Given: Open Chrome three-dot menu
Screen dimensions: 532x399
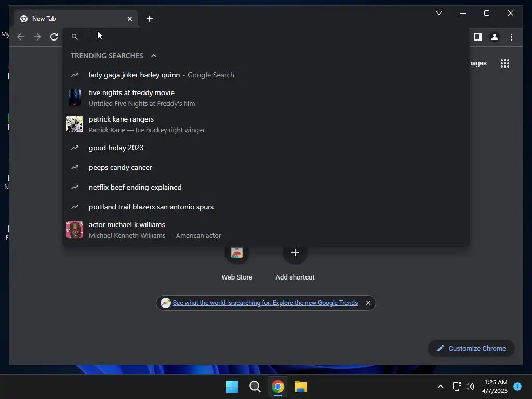Looking at the screenshot, I should pyautogui.click(x=511, y=37).
